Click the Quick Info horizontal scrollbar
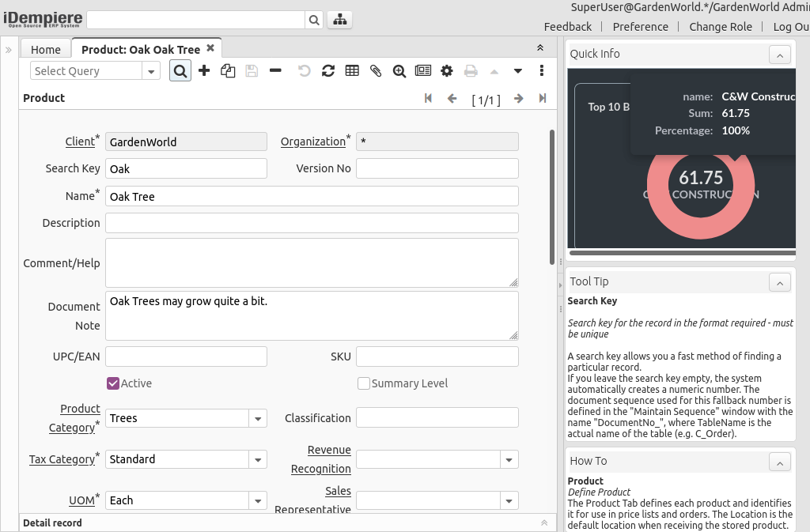 pos(680,253)
